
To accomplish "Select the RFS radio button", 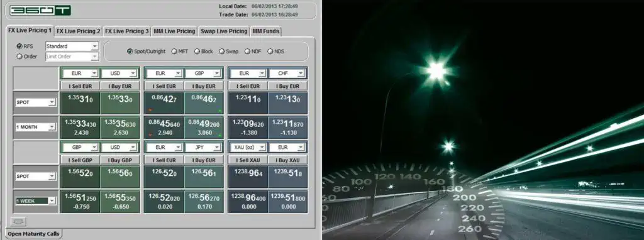I will [19, 46].
